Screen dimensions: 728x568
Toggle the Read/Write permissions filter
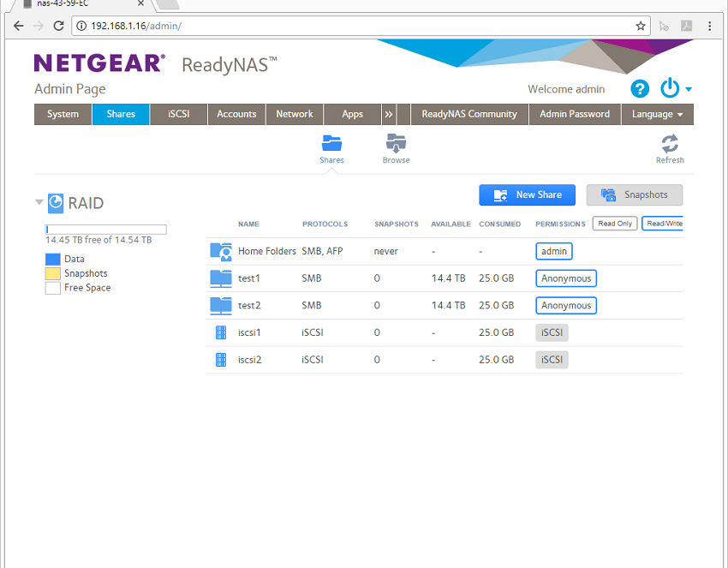click(x=663, y=224)
